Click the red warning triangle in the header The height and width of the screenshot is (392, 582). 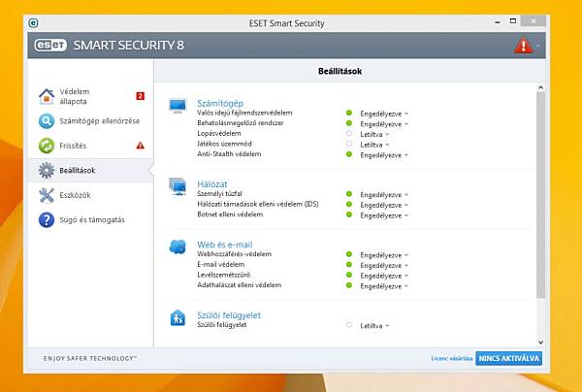[x=524, y=46]
